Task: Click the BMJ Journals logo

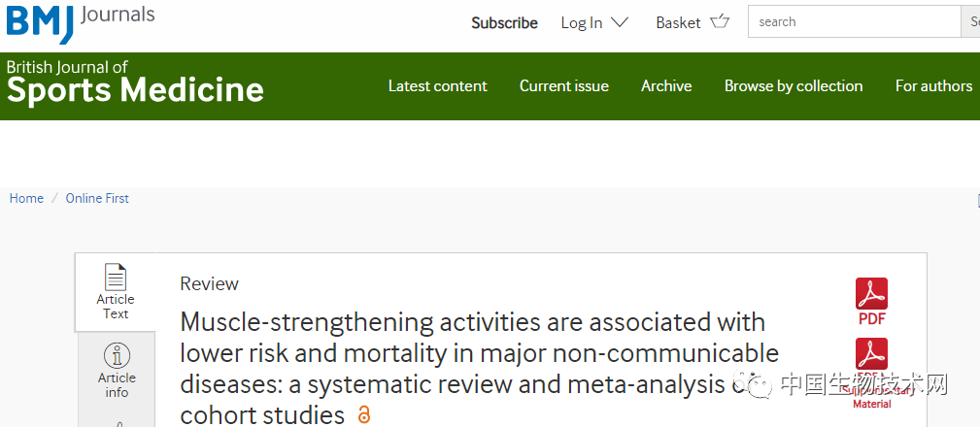Action: click(x=80, y=22)
